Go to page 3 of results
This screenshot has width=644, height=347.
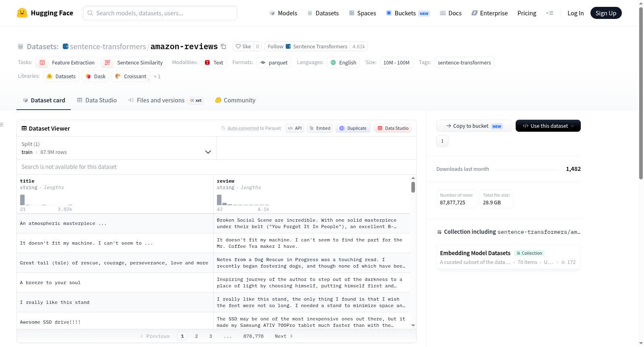(x=211, y=336)
